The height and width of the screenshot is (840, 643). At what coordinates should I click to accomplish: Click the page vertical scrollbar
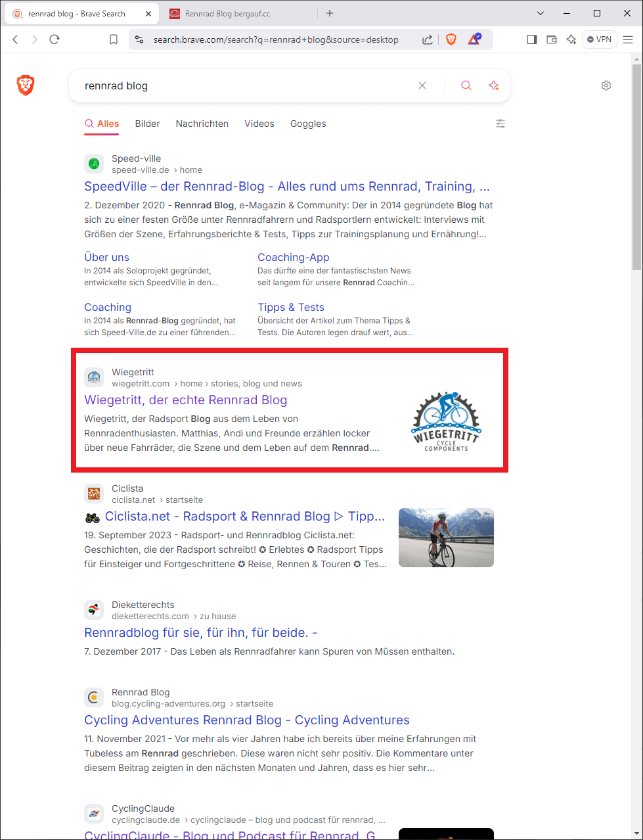pyautogui.click(x=636, y=167)
